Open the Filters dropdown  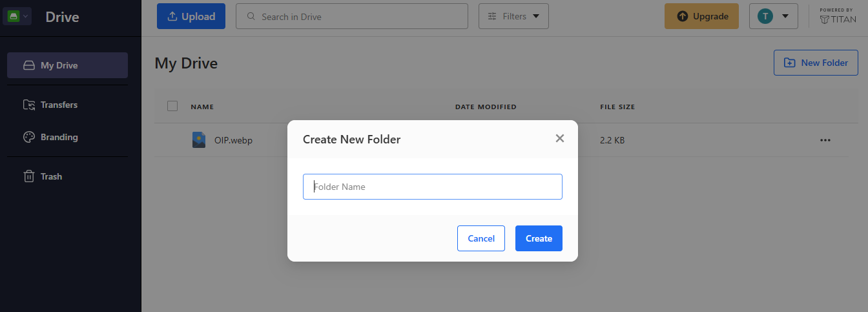513,16
